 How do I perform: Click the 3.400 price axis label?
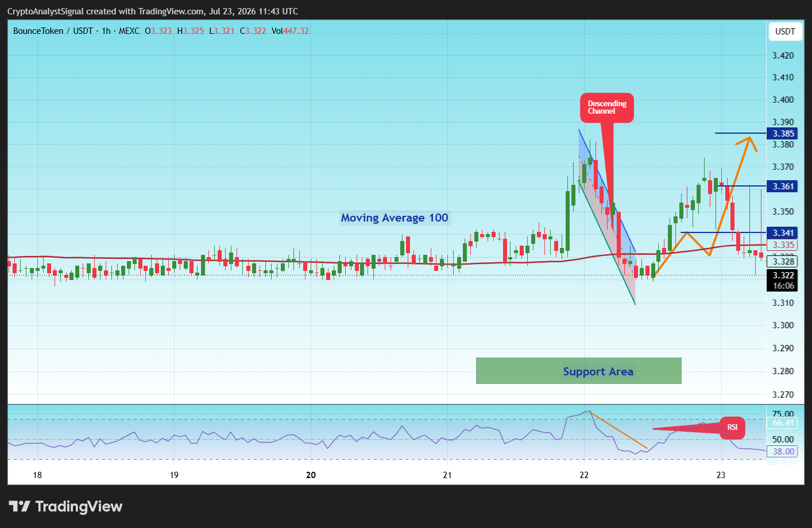tap(783, 100)
